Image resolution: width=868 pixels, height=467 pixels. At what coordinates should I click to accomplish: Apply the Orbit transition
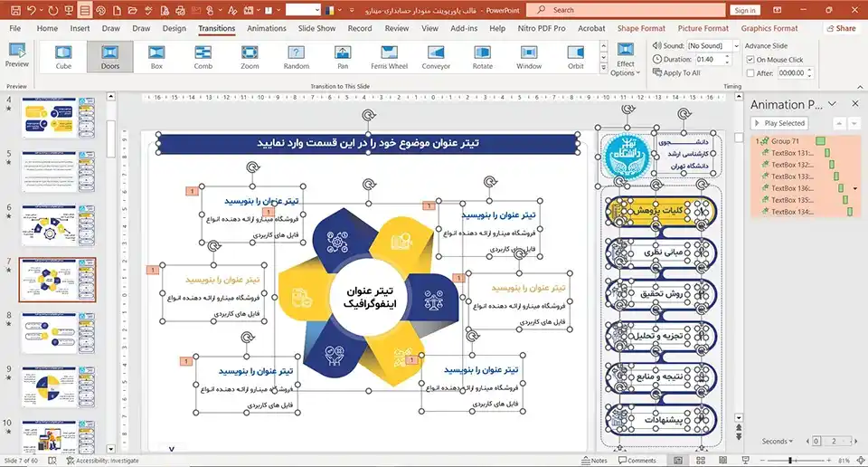pos(575,57)
